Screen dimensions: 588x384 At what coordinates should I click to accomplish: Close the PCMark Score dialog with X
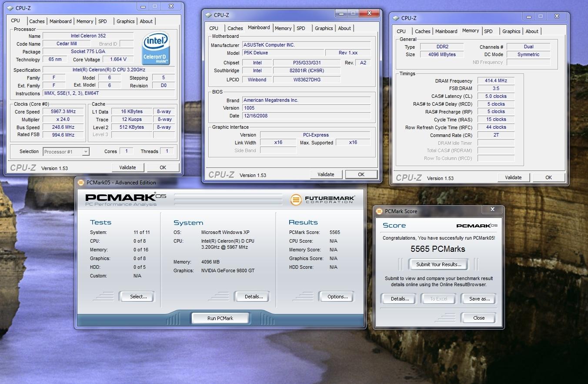click(492, 210)
